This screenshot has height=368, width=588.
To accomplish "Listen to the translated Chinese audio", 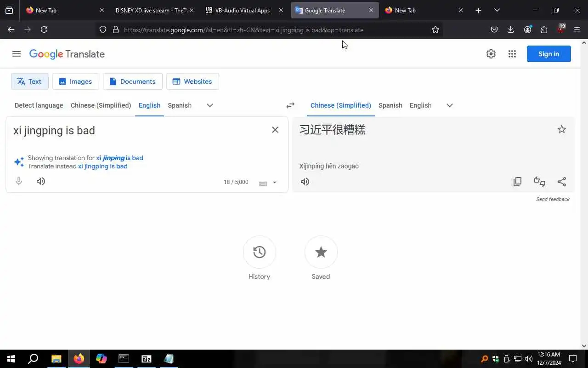I will pyautogui.click(x=305, y=182).
